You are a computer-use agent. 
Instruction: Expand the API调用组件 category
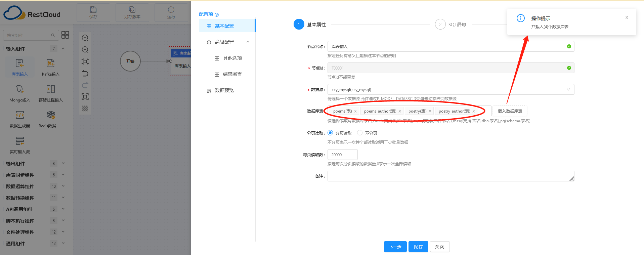click(63, 209)
